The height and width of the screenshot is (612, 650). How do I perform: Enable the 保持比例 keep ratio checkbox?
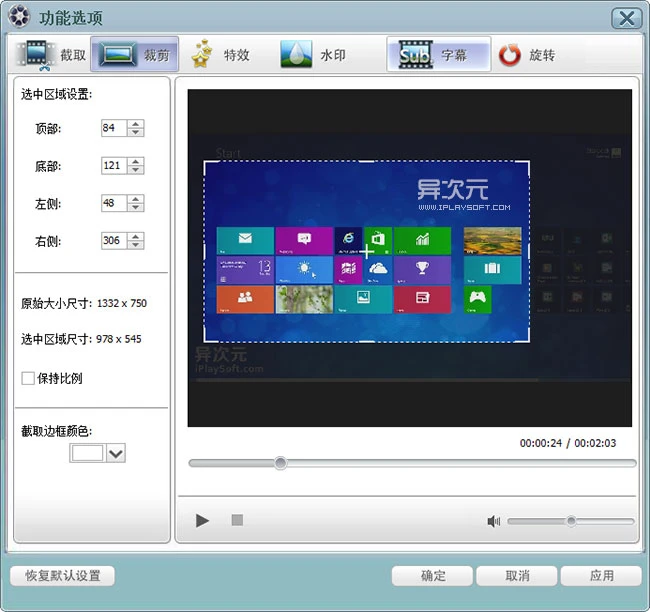(28, 378)
